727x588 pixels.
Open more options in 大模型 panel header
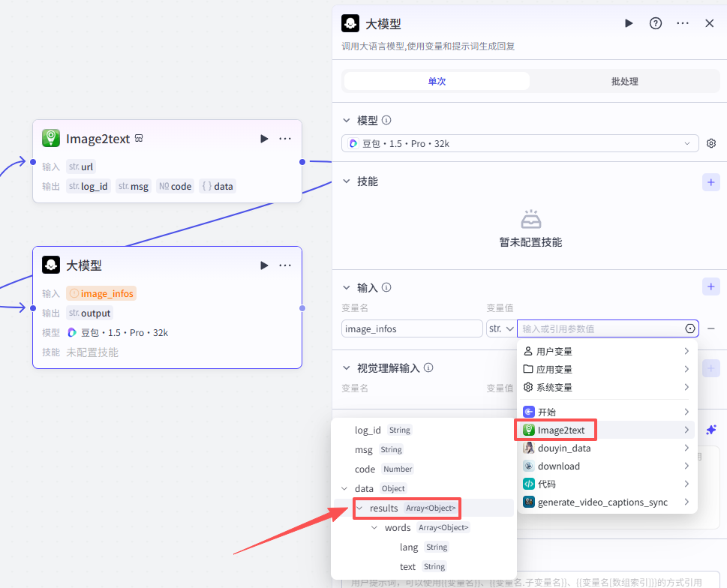[x=682, y=23]
